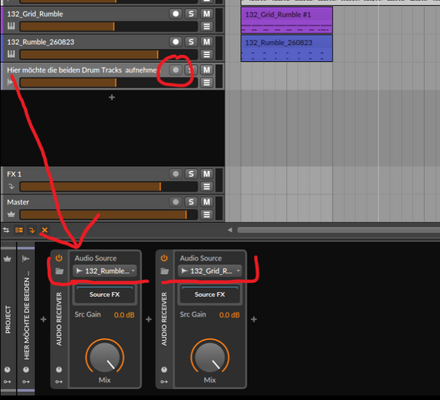This screenshot has height=400, width=440.
Task: Add device between the Audio Receivers
Action: pos(149,319)
